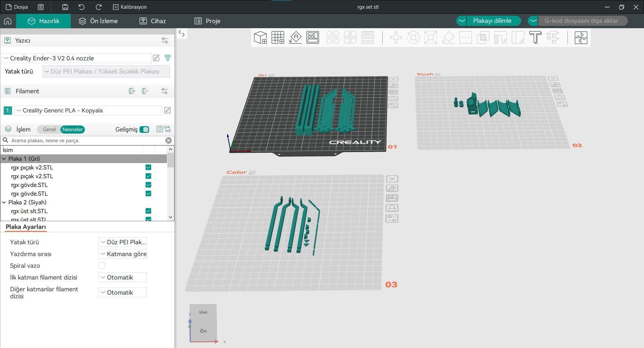Select the Rotate tool in toolbar
644x348 pixels.
tap(413, 38)
